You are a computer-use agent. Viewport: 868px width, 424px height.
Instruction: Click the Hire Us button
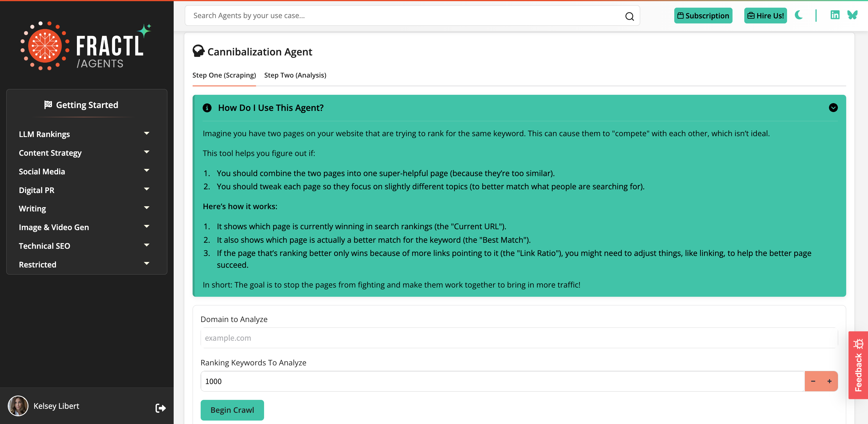point(765,16)
